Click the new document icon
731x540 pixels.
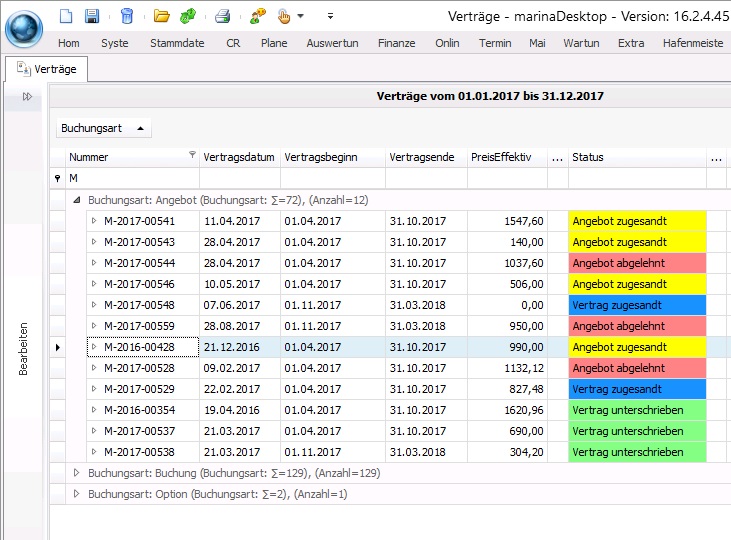coord(66,16)
